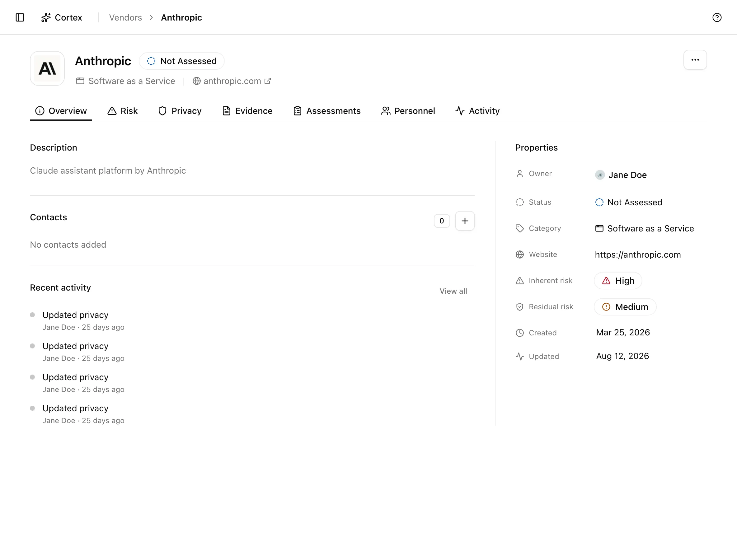This screenshot has width=737, height=560.
Task: Click the Evidence document icon
Action: click(227, 111)
